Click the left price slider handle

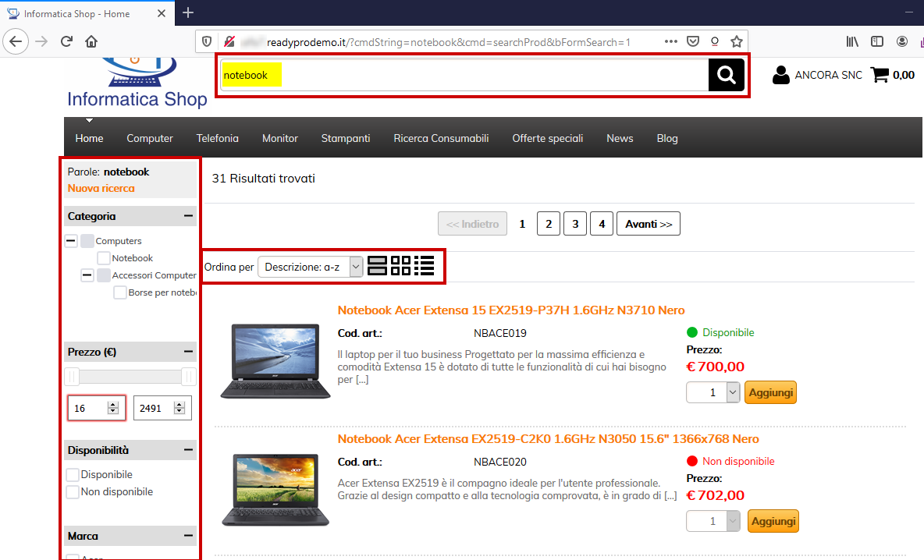tap(71, 377)
